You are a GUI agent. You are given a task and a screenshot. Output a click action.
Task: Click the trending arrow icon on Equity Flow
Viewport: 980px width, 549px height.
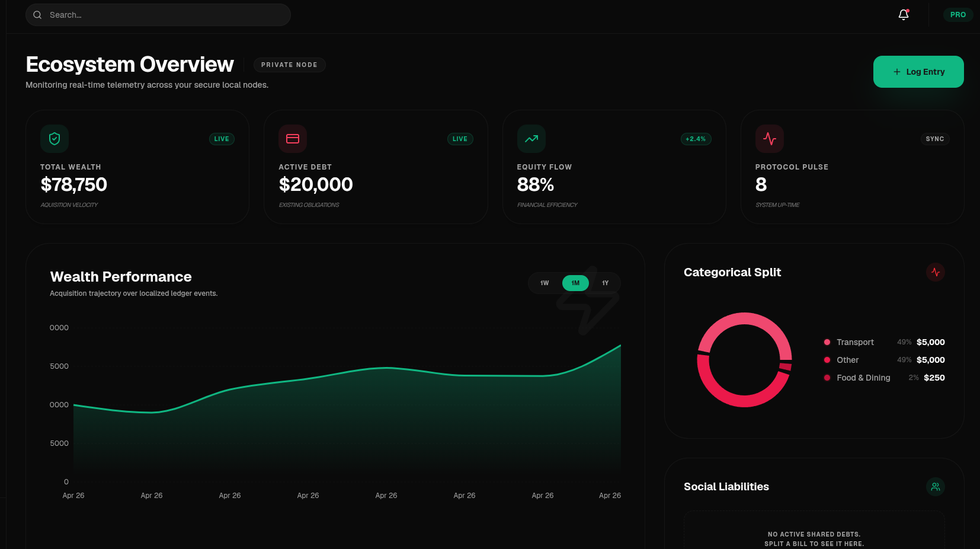pos(531,139)
